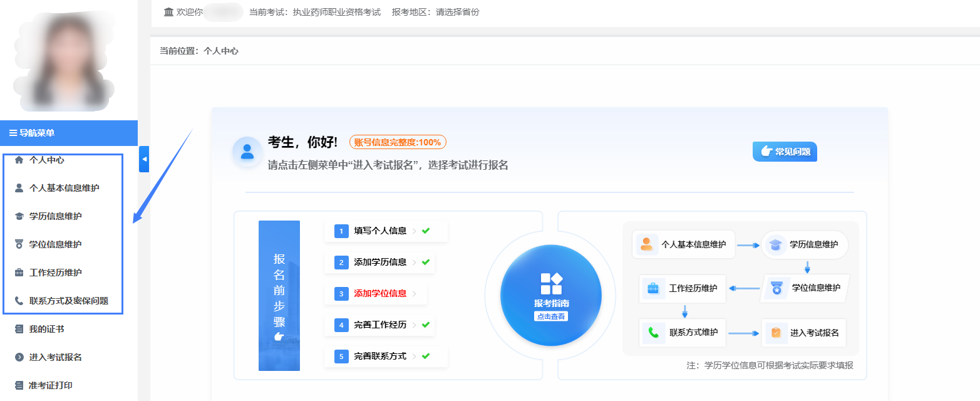Screen dimensions: 980x401
Task: Click the certificate icon beside 我的证书
Action: click(x=19, y=329)
